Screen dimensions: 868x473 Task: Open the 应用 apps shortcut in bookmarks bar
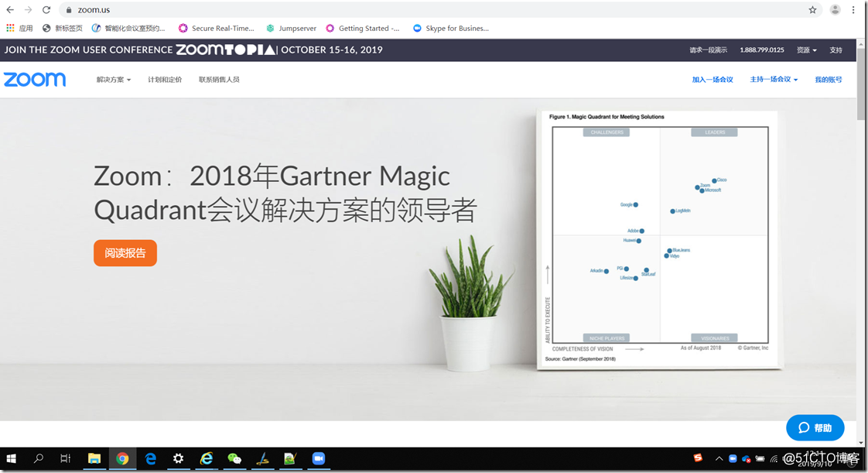19,28
